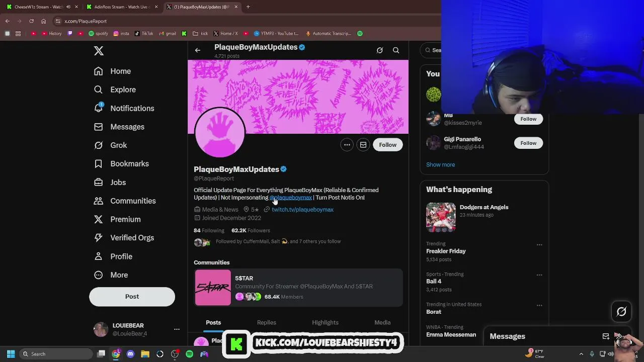Image resolution: width=644 pixels, height=362 pixels.
Task: Expand the More menu in sidebar
Action: click(111, 275)
